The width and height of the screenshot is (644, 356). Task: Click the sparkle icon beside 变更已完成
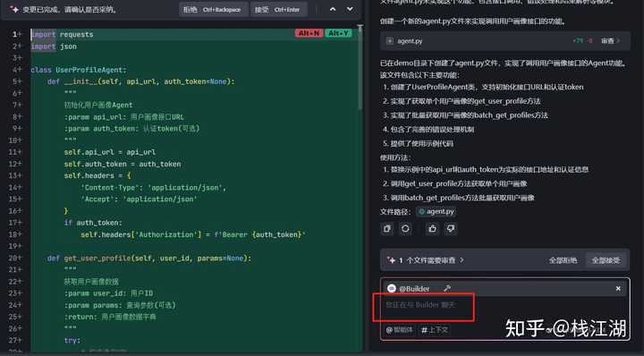point(14,9)
